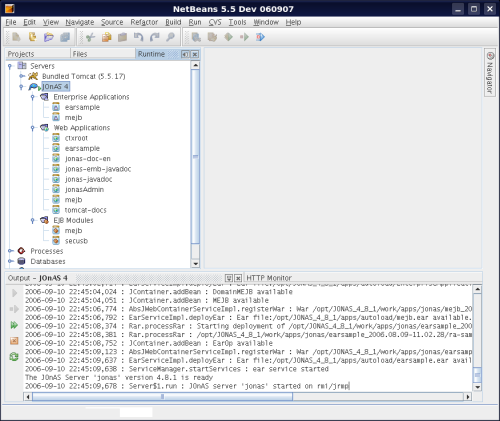
Task: Open the Tools menu
Action: point(237,22)
